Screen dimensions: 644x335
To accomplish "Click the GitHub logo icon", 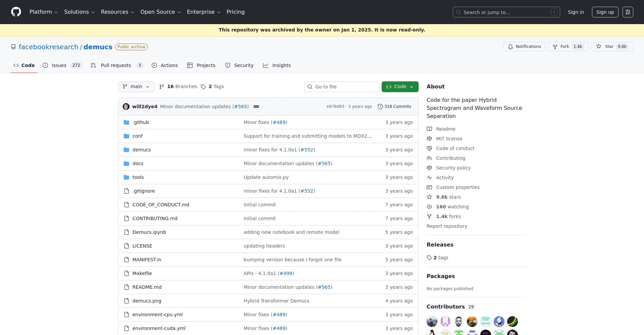I will (16, 12).
